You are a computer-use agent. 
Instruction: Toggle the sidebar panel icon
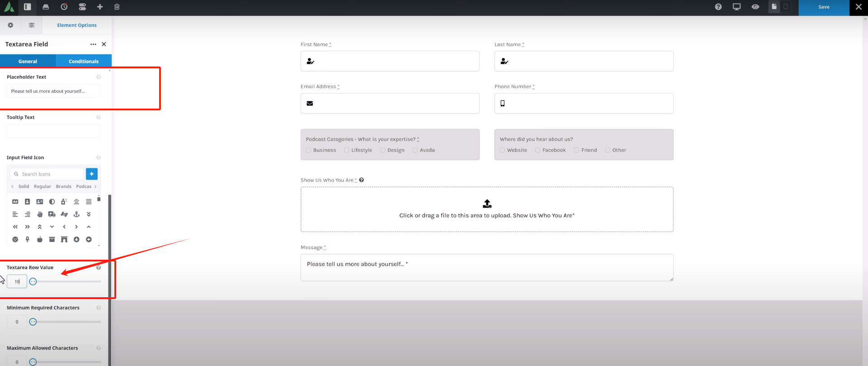click(28, 7)
